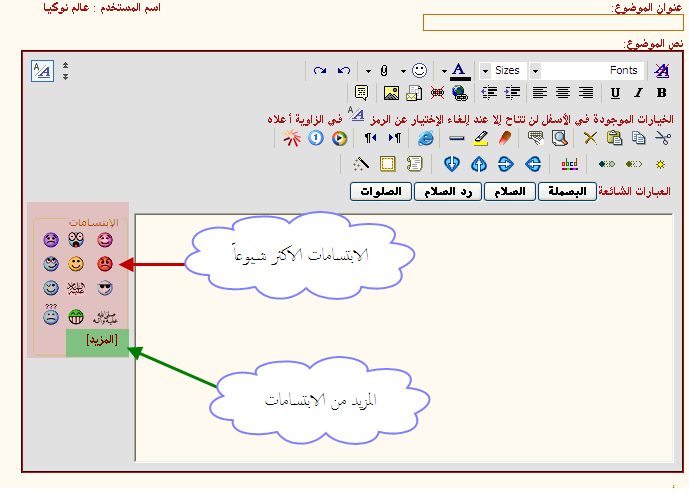Toggle italic text formatting
The height and width of the screenshot is (501, 689).
click(637, 93)
